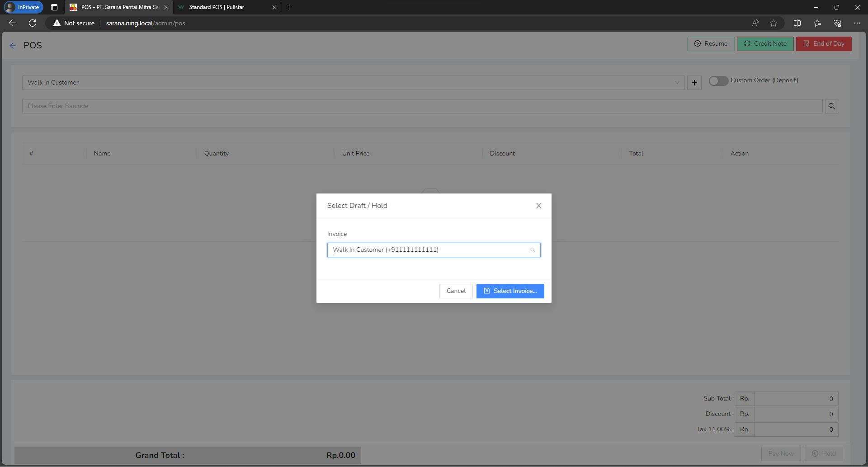The width and height of the screenshot is (868, 467).
Task: Open the Credit Note option
Action: [765, 44]
